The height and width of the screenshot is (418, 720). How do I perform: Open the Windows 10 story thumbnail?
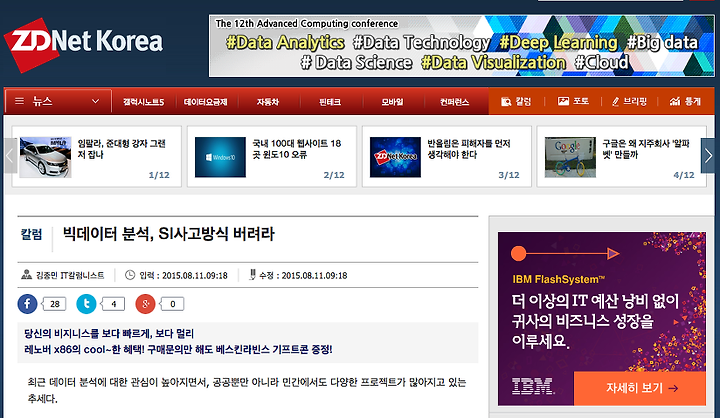[x=220, y=157]
